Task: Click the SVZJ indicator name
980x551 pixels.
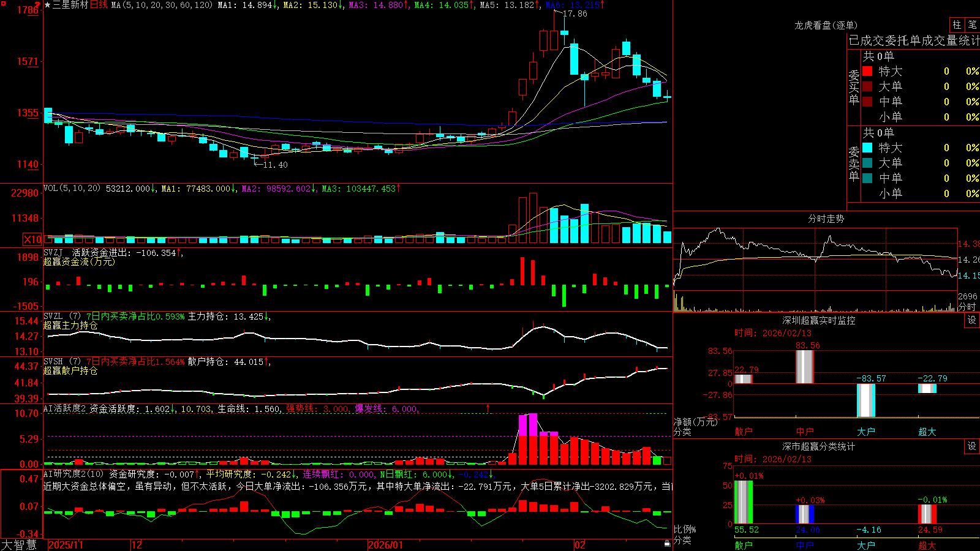Action: pyautogui.click(x=53, y=252)
